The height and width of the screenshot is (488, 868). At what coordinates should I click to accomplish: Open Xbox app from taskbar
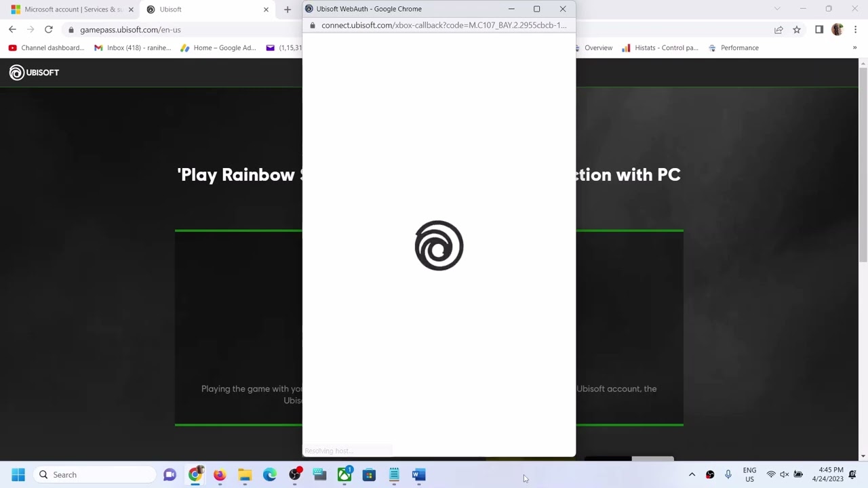tap(344, 475)
